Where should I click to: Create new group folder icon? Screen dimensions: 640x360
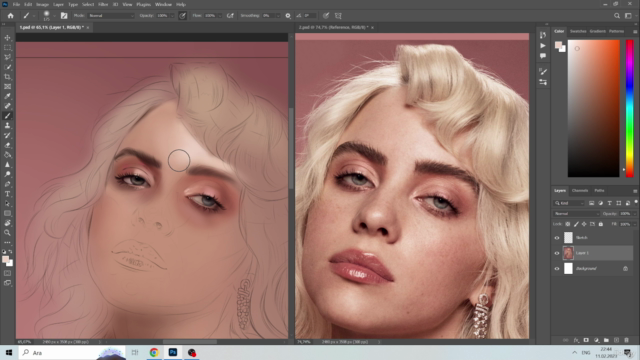[606, 340]
